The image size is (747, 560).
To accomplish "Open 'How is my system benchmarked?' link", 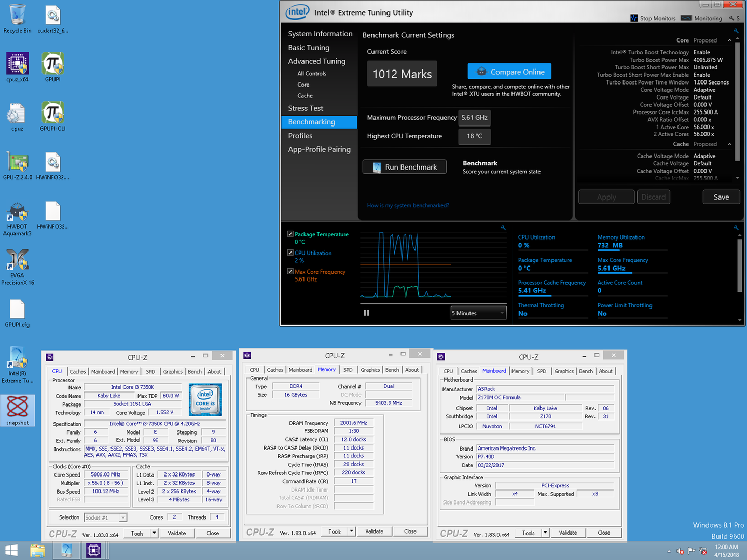I will [408, 206].
